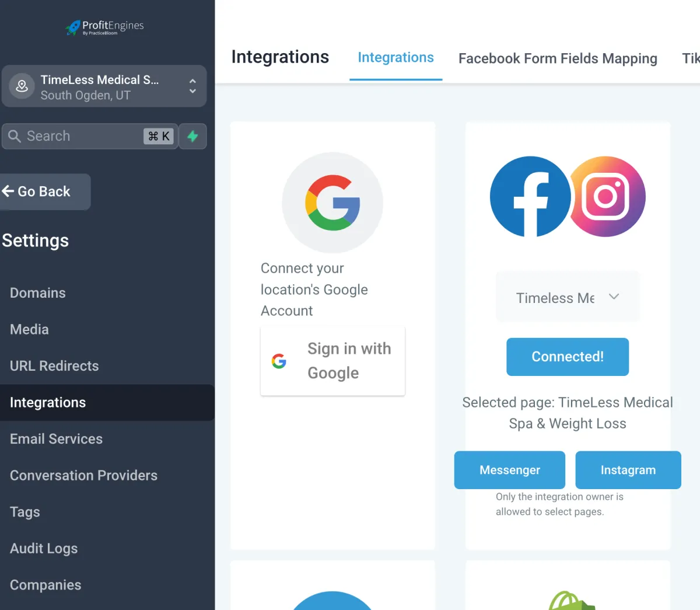700x610 pixels.
Task: Click Go Back in the sidebar
Action: pos(44,191)
